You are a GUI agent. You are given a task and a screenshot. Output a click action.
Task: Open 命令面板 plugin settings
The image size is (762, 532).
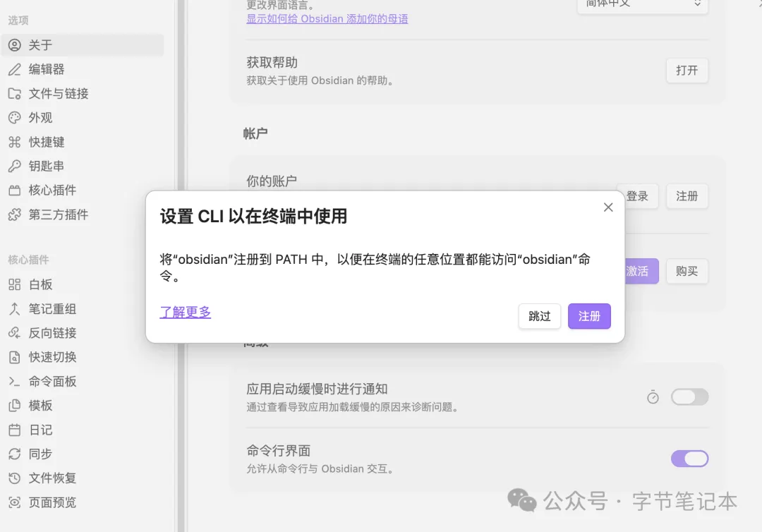click(83, 382)
